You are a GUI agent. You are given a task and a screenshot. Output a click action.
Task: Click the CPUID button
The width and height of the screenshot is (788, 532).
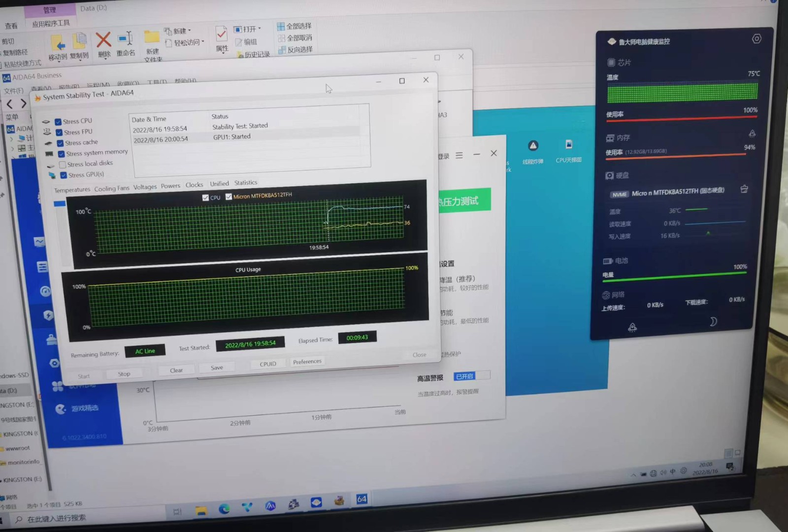(x=268, y=364)
